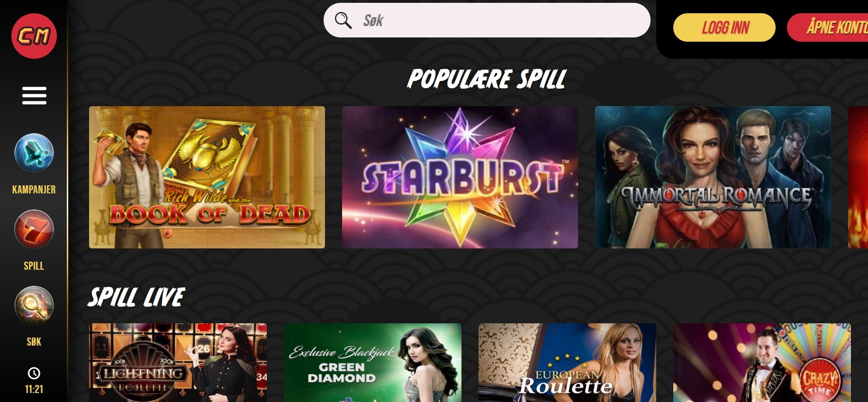
Task: Click the Søk magnifier sidebar icon
Action: pos(34,305)
